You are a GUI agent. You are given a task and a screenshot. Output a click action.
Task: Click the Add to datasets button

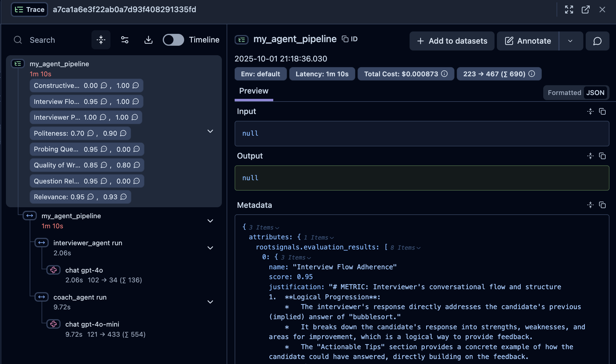click(452, 41)
